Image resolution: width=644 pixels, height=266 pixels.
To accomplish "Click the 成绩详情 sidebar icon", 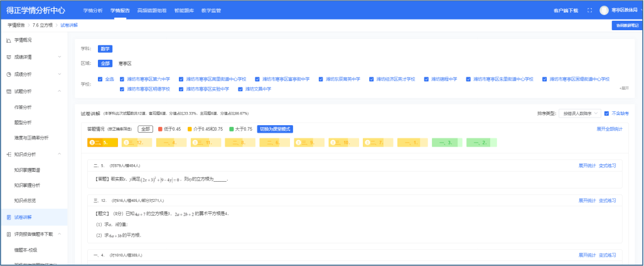I will tap(9, 57).
